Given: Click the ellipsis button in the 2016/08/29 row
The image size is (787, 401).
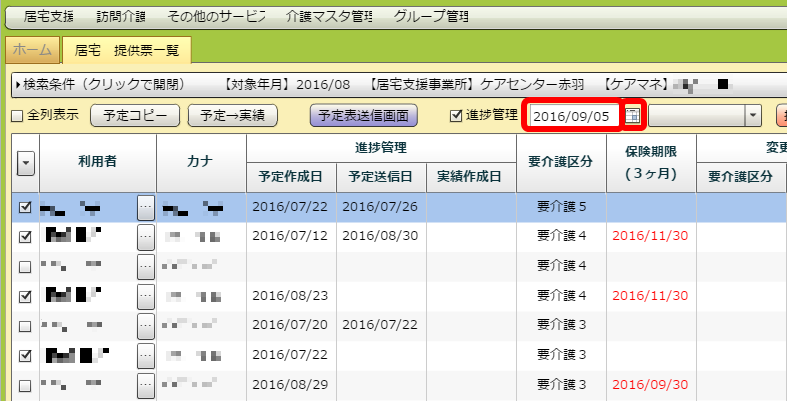Looking at the screenshot, I should (x=146, y=385).
